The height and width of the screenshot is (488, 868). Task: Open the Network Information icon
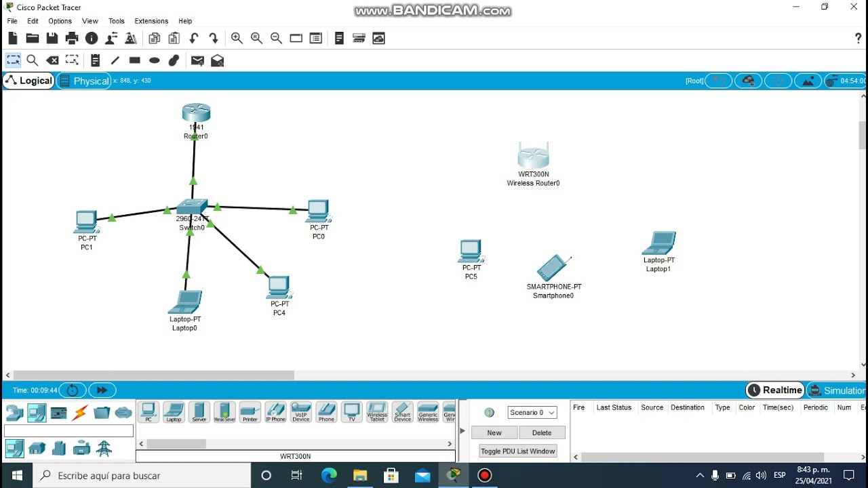pos(92,39)
